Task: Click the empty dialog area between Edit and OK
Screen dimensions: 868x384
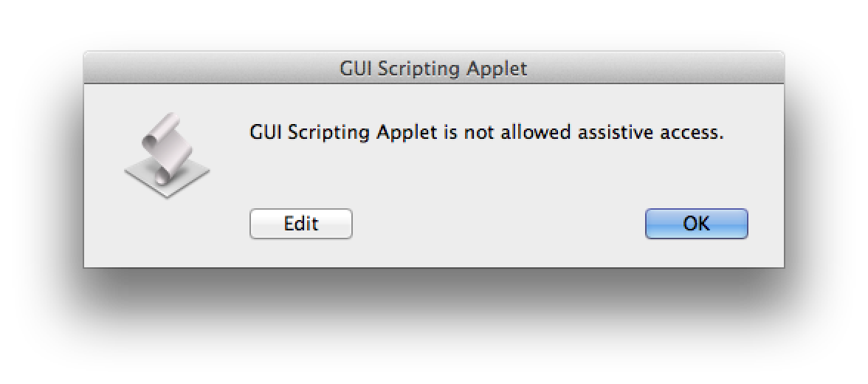Action: (498, 224)
